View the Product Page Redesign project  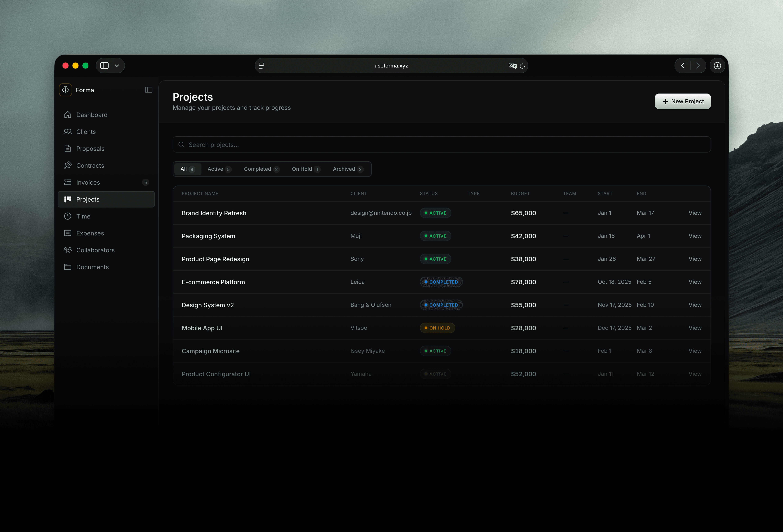695,259
